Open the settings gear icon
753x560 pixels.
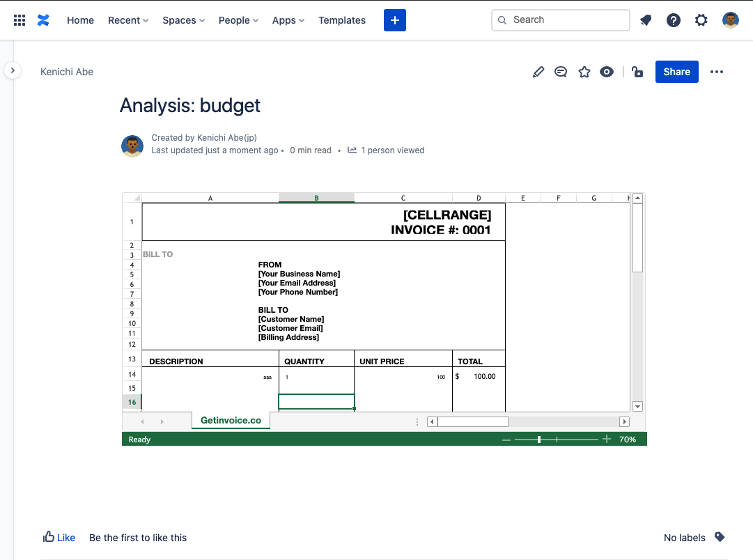(x=701, y=20)
